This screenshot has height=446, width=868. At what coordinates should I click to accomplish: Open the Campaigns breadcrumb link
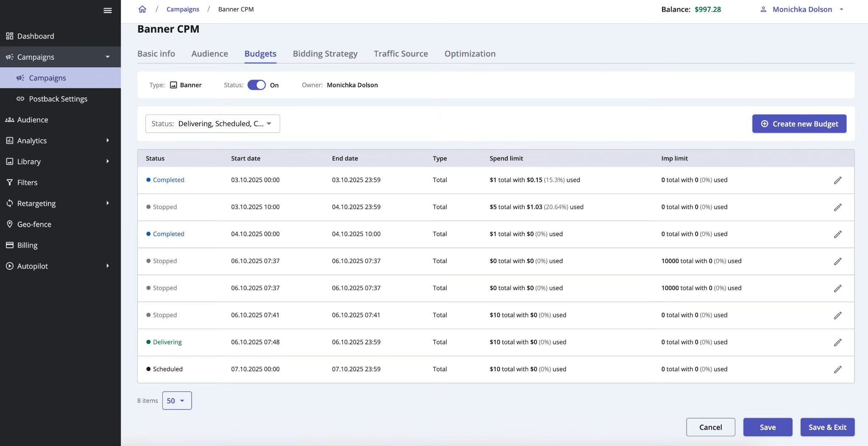tap(183, 9)
